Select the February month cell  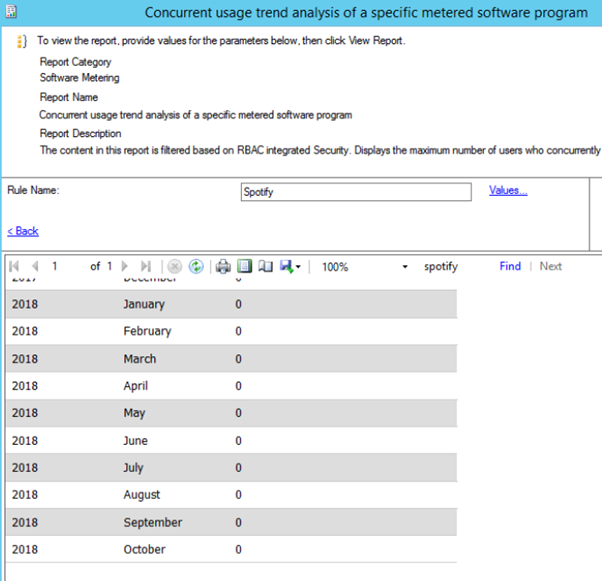click(x=147, y=331)
